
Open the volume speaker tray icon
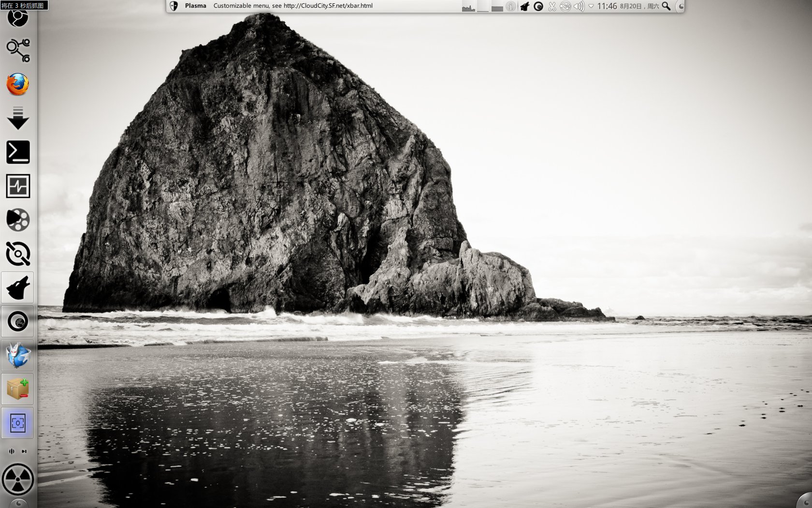pyautogui.click(x=579, y=6)
